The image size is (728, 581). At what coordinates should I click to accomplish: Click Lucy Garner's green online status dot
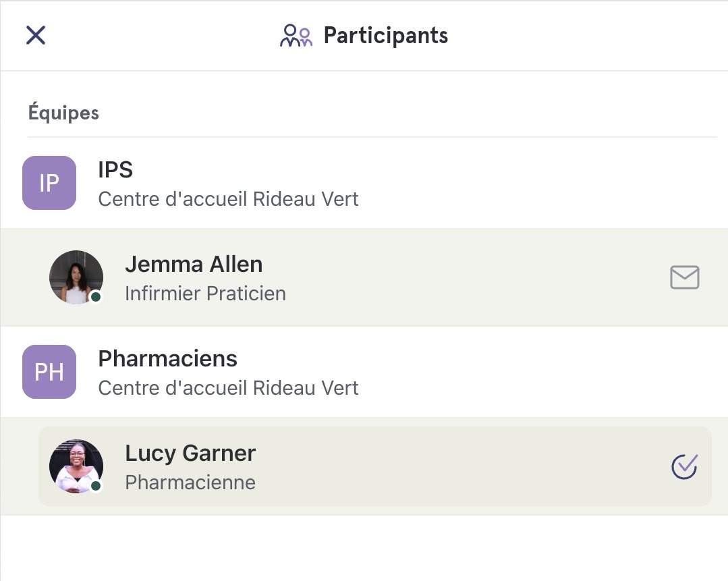click(x=96, y=486)
